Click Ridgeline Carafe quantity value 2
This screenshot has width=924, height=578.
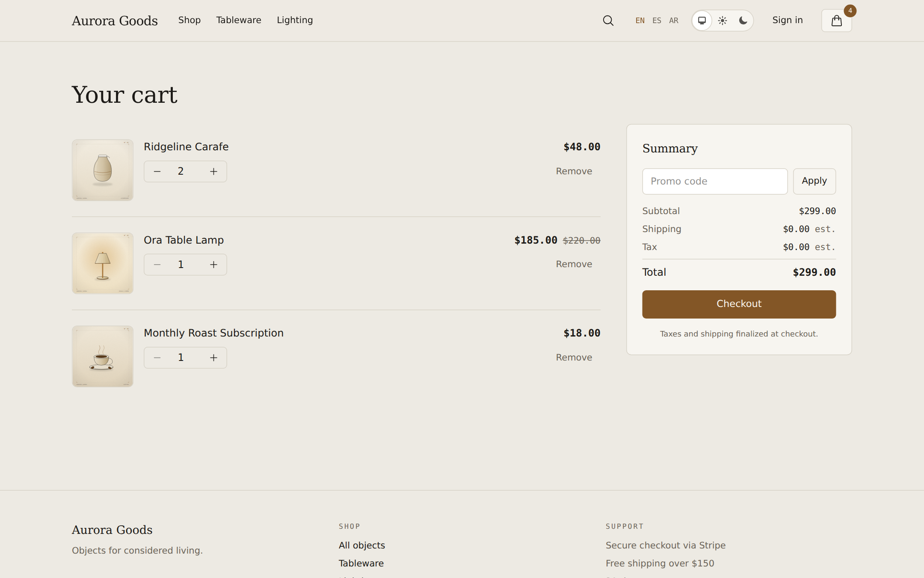coord(181,171)
